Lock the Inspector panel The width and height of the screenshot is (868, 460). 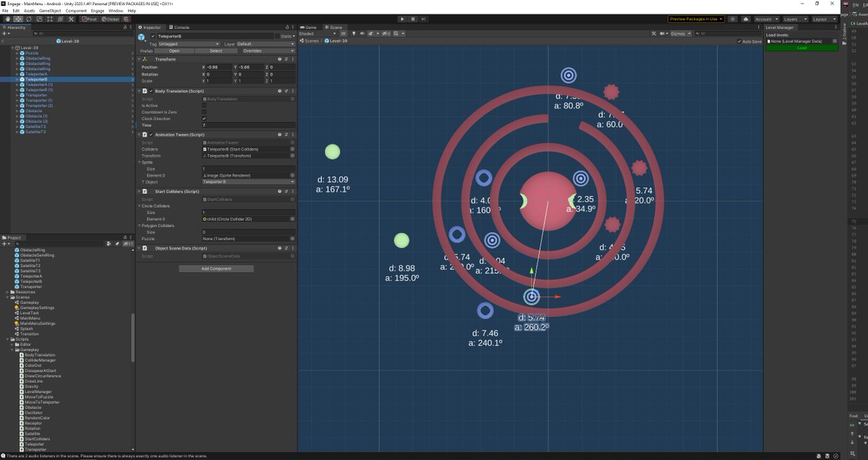287,27
